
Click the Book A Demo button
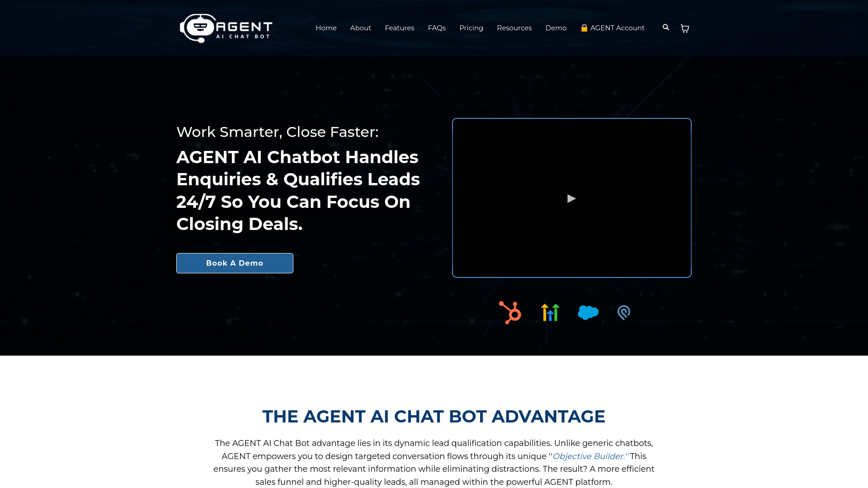point(235,263)
